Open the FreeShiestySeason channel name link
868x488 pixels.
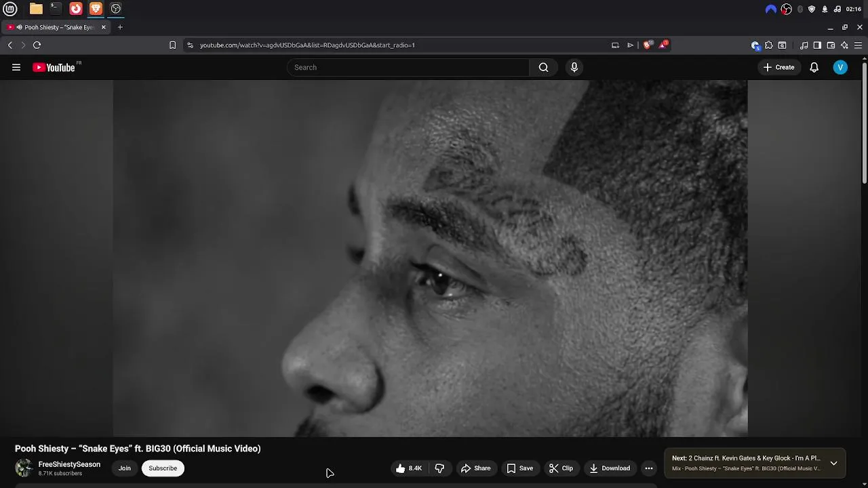69,464
